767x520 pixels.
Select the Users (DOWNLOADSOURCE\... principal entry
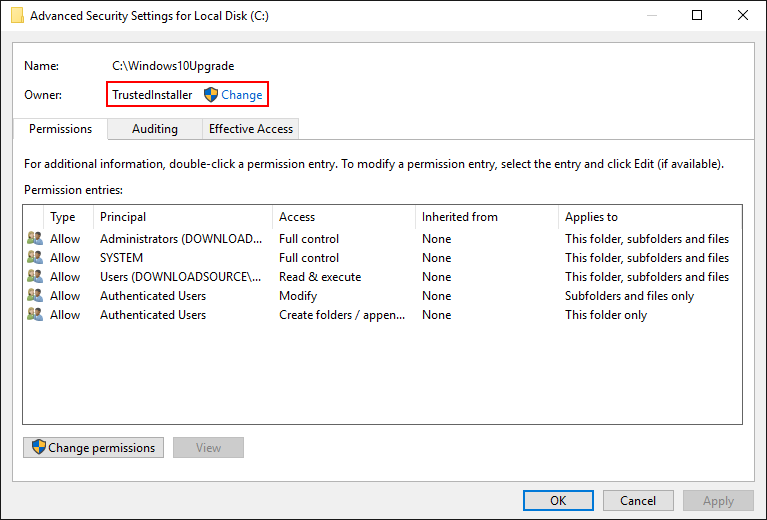(x=180, y=277)
